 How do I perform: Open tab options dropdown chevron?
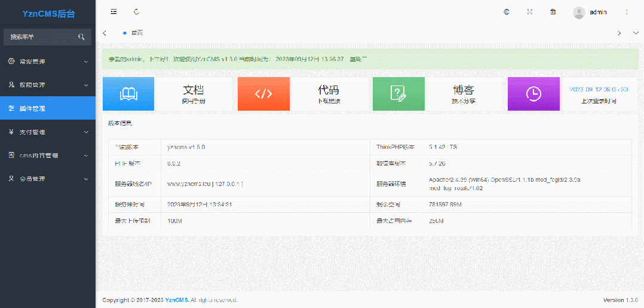(x=636, y=33)
